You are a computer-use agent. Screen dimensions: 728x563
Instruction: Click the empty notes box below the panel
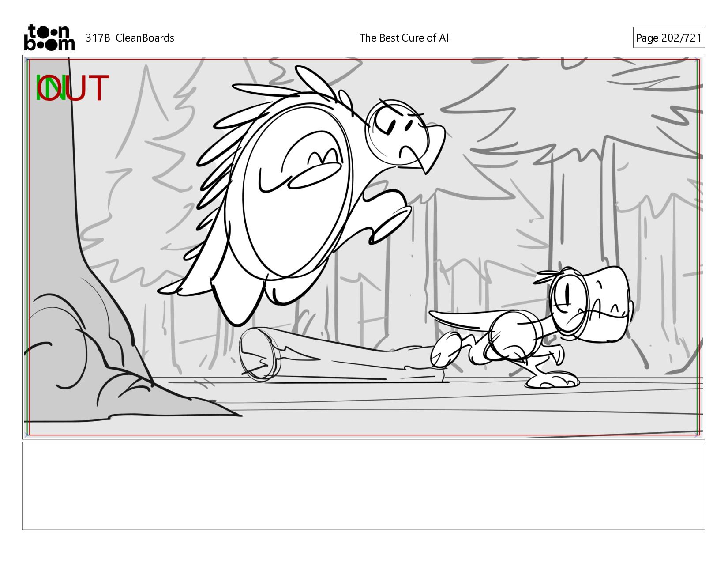tap(363, 486)
